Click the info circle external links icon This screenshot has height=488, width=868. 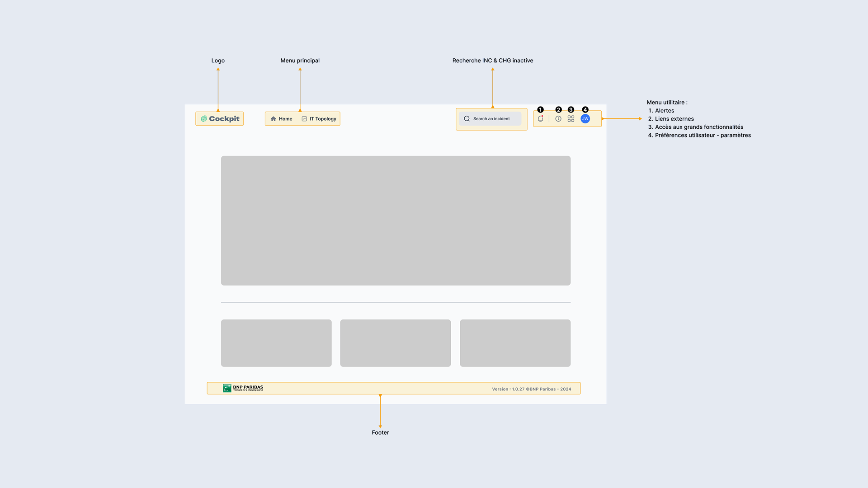coord(558,119)
